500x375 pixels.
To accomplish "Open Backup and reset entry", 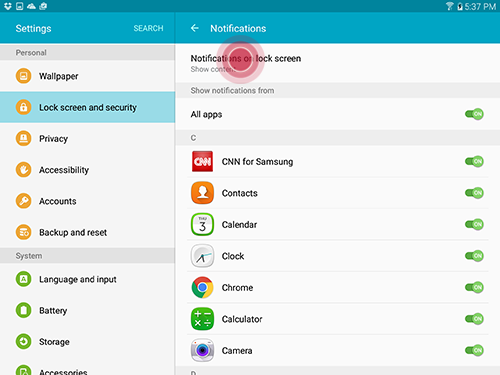I will pyautogui.click(x=87, y=232).
